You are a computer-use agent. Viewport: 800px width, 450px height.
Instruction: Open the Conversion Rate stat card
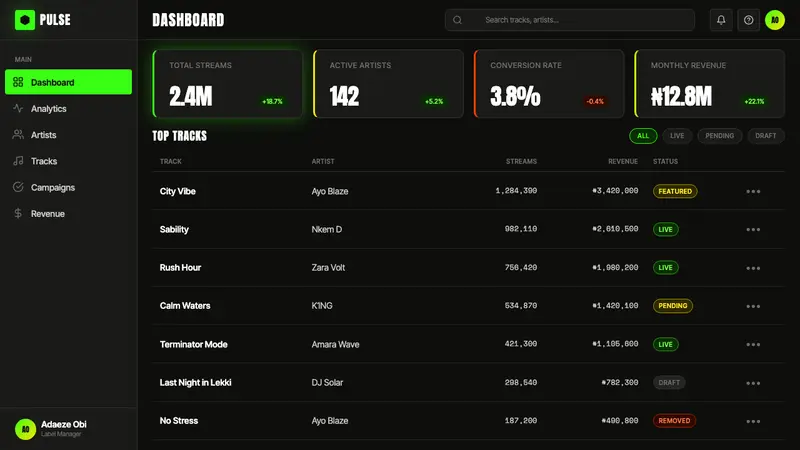(x=549, y=84)
